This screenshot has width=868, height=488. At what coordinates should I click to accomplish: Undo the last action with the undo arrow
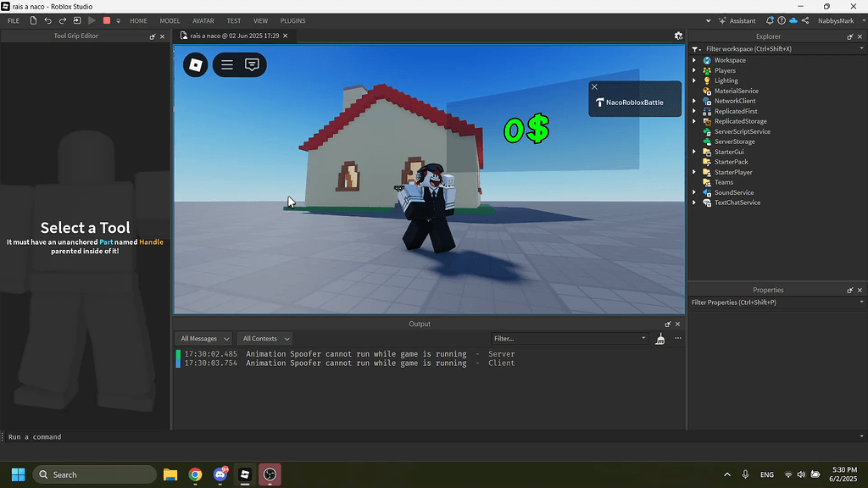pos(48,20)
